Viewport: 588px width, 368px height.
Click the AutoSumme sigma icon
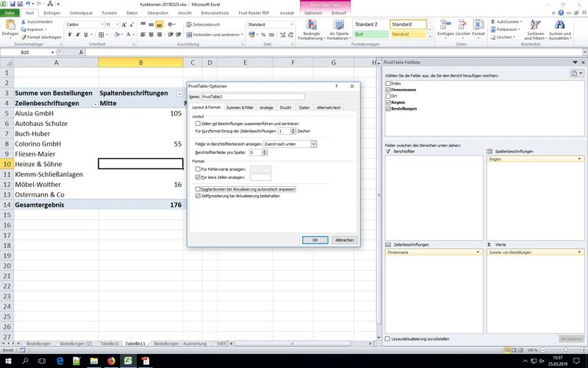[492, 22]
